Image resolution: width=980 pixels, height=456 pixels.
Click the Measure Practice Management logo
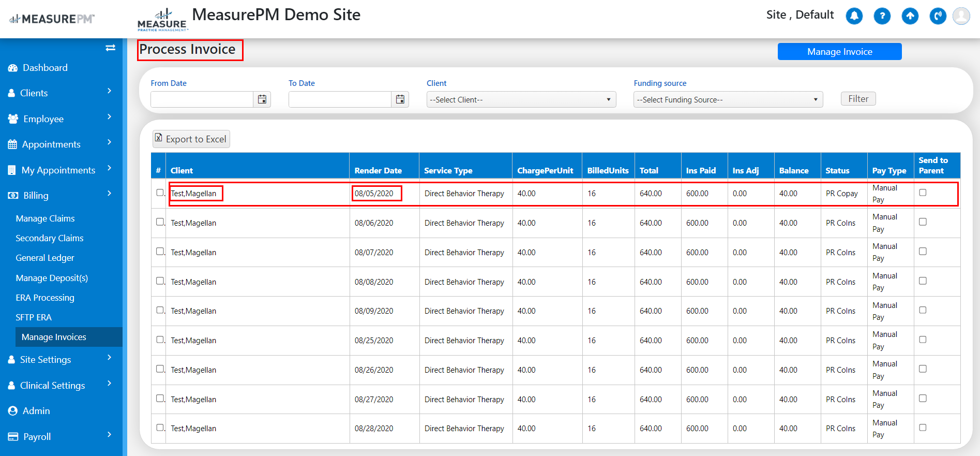(162, 20)
